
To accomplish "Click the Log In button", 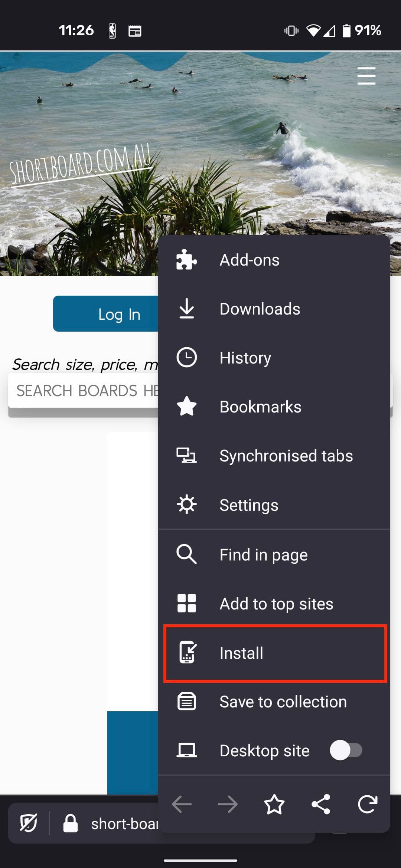I will pyautogui.click(x=106, y=314).
